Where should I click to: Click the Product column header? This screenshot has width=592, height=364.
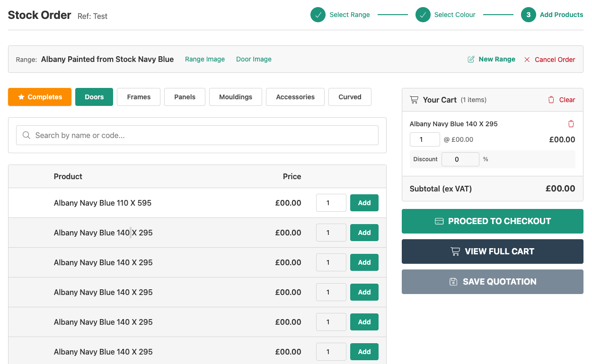coord(68,176)
